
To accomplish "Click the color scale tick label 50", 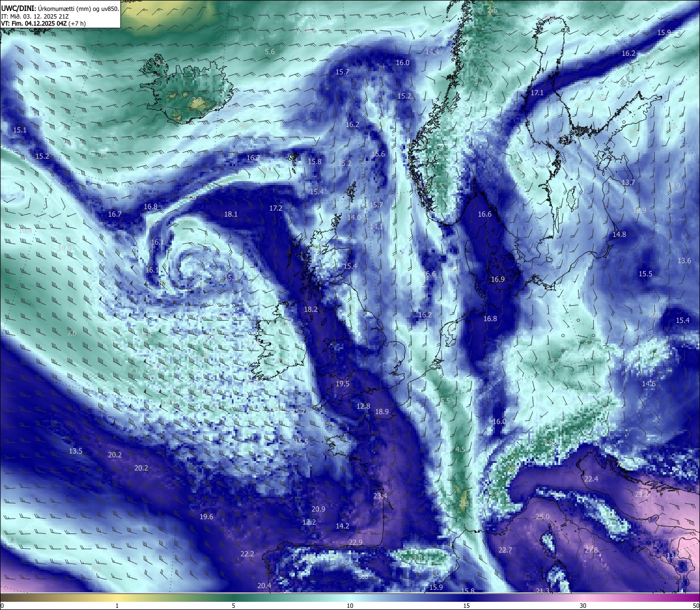I will click(696, 606).
